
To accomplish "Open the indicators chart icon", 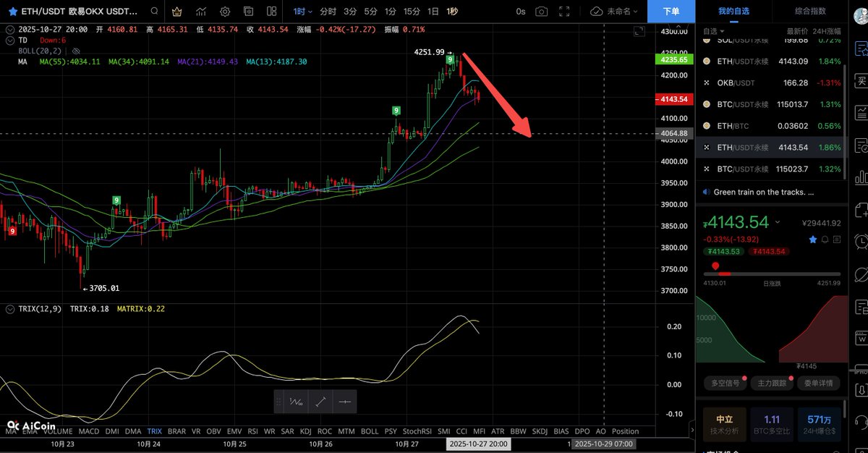I will [x=201, y=12].
